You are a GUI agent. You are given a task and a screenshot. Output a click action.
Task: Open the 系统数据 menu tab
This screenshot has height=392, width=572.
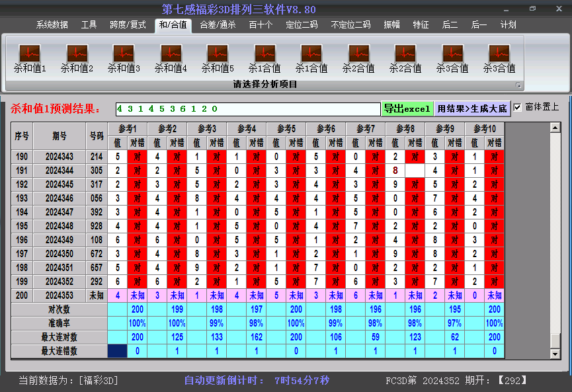[52, 25]
